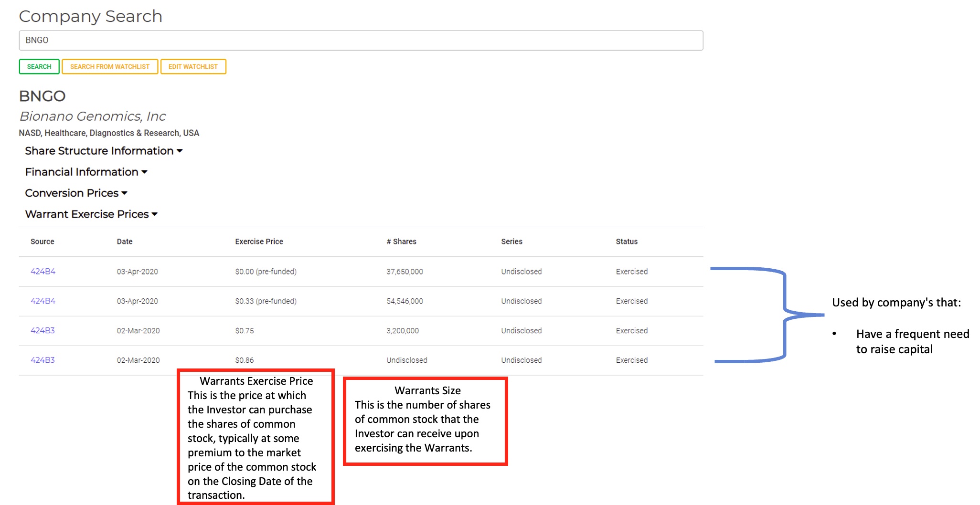Open 424B4 link for $0.00 pre-funded row
The width and height of the screenshot is (980, 505).
[x=43, y=272]
